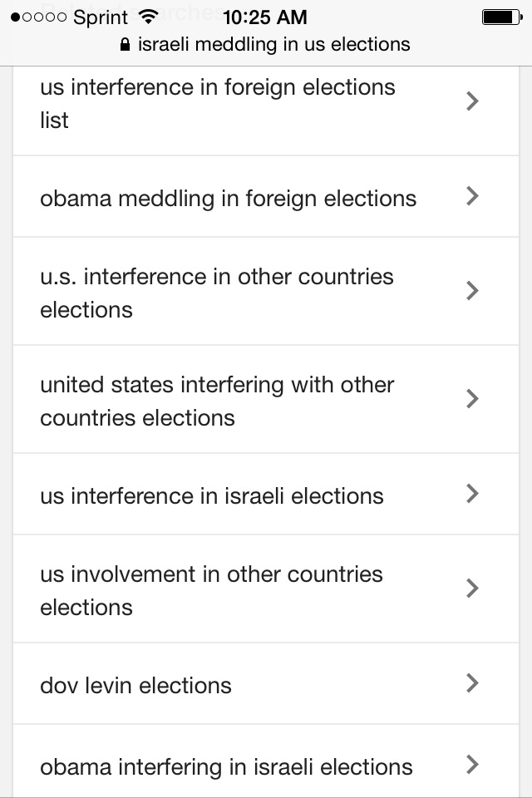Open 'obama meddling in foreign elections' search
Screen dimensions: 532x798
click(x=266, y=196)
